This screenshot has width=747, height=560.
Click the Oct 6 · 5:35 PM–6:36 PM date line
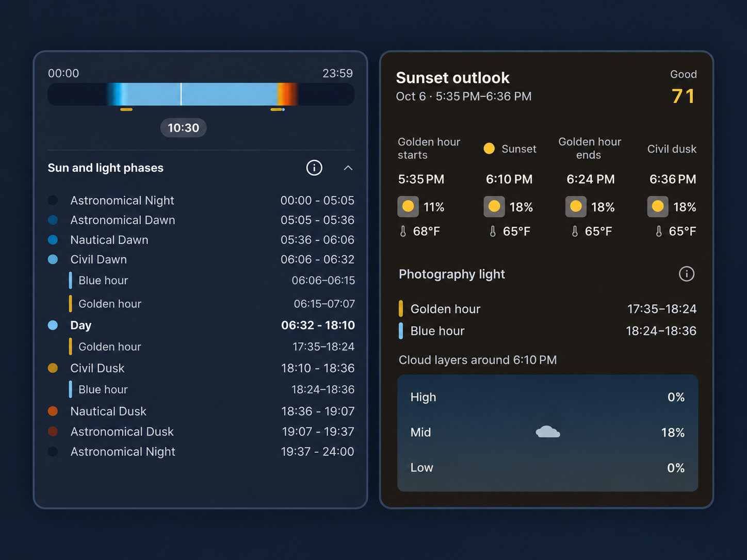[464, 96]
